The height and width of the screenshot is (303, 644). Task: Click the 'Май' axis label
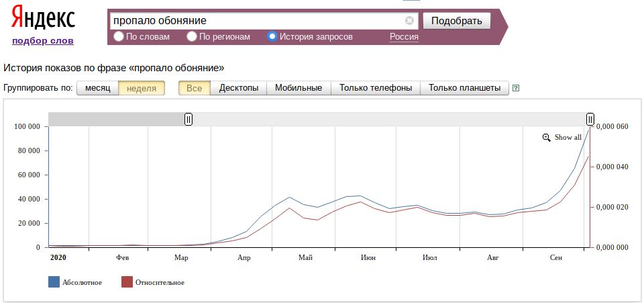(x=306, y=258)
